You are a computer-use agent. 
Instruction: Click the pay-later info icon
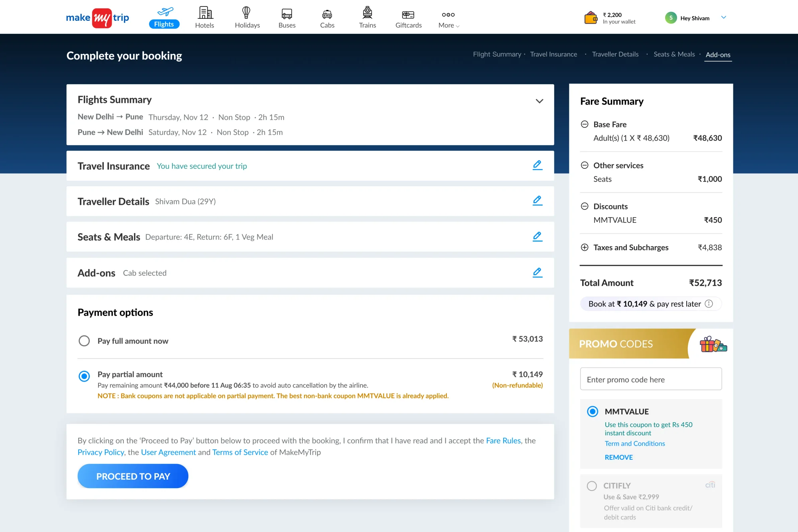tap(709, 304)
